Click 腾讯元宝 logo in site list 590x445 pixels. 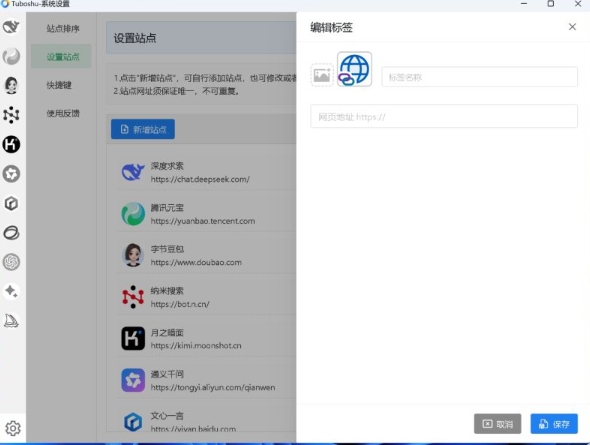coord(133,214)
